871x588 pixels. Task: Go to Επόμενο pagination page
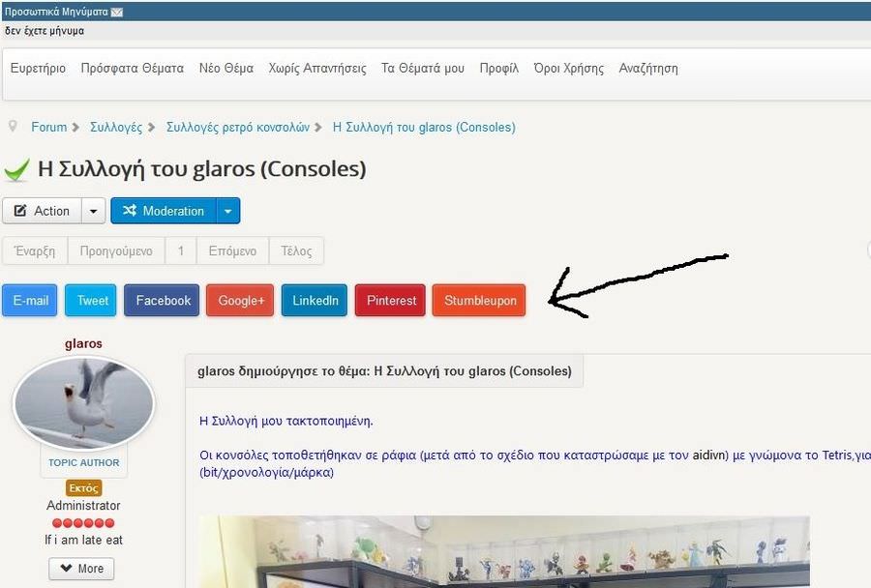click(x=232, y=251)
